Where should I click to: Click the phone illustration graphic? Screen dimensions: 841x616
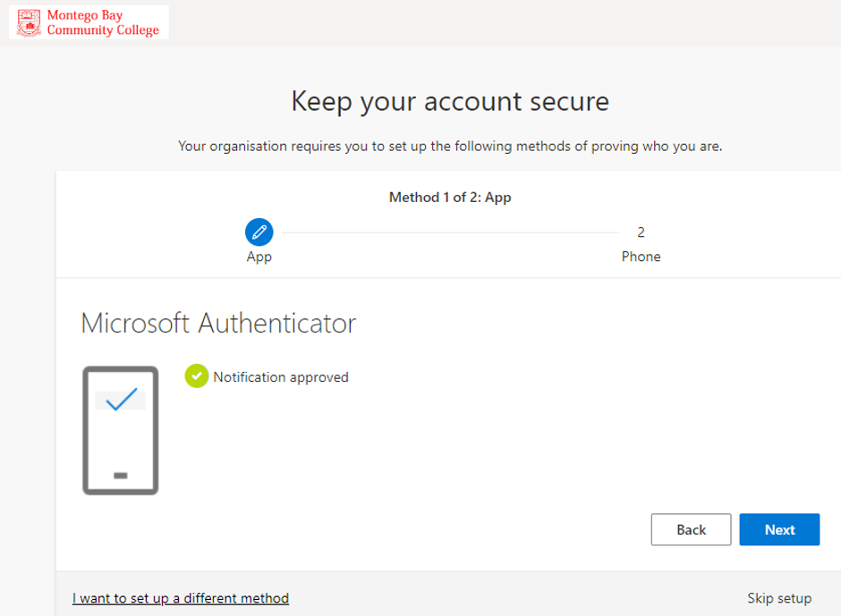click(x=121, y=431)
